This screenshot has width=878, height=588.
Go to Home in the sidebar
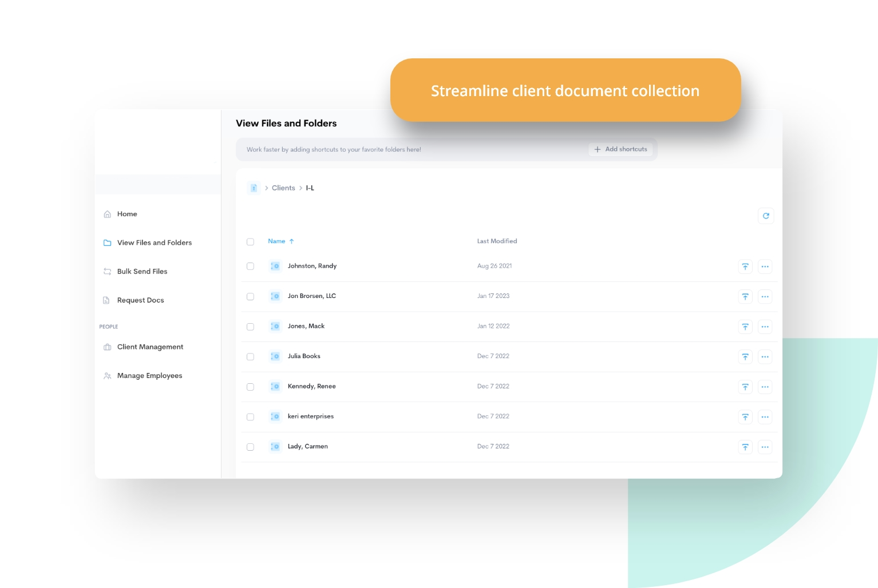[x=127, y=214]
